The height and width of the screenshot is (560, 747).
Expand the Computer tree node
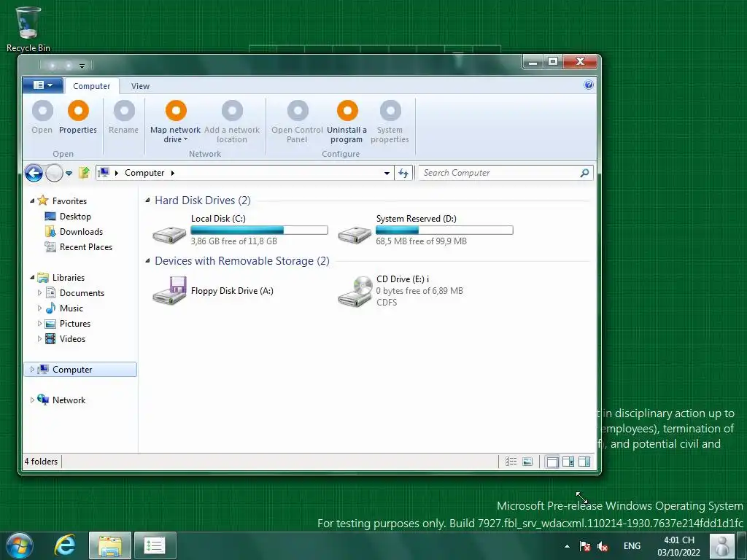click(32, 369)
